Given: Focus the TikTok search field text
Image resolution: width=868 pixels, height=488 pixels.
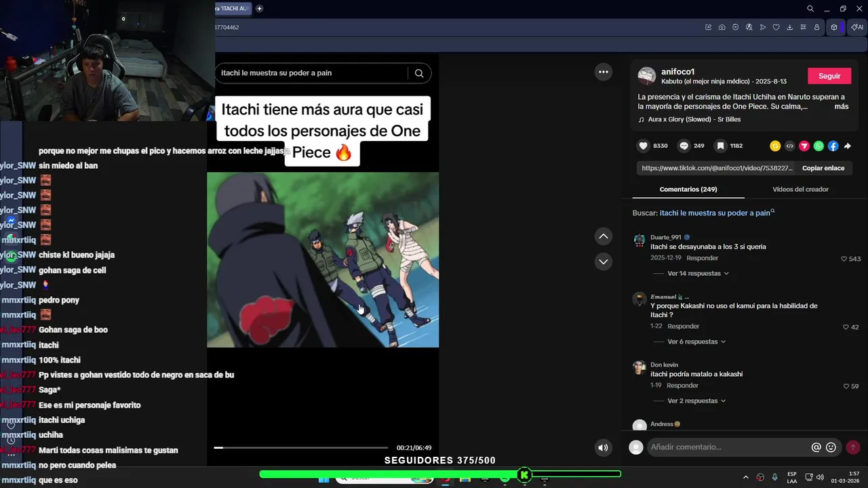Looking at the screenshot, I should (x=312, y=73).
